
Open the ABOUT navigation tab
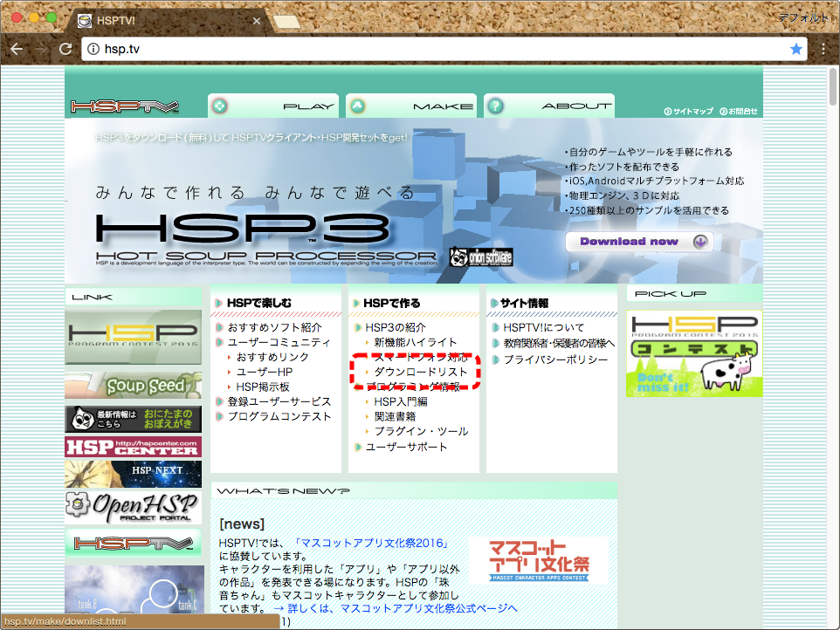(549, 106)
